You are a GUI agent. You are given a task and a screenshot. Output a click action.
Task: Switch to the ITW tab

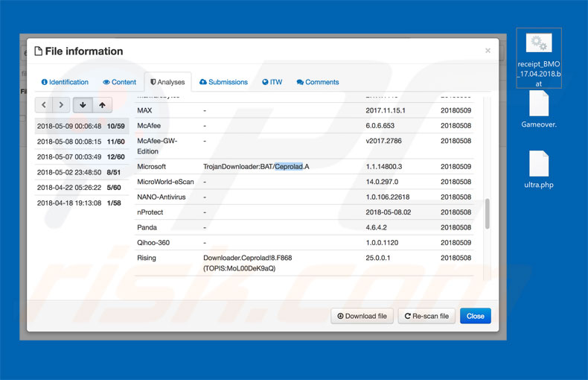pos(272,82)
